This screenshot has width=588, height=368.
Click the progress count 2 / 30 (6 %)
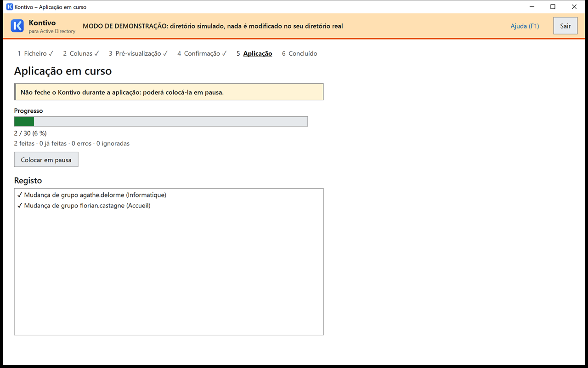click(30, 133)
